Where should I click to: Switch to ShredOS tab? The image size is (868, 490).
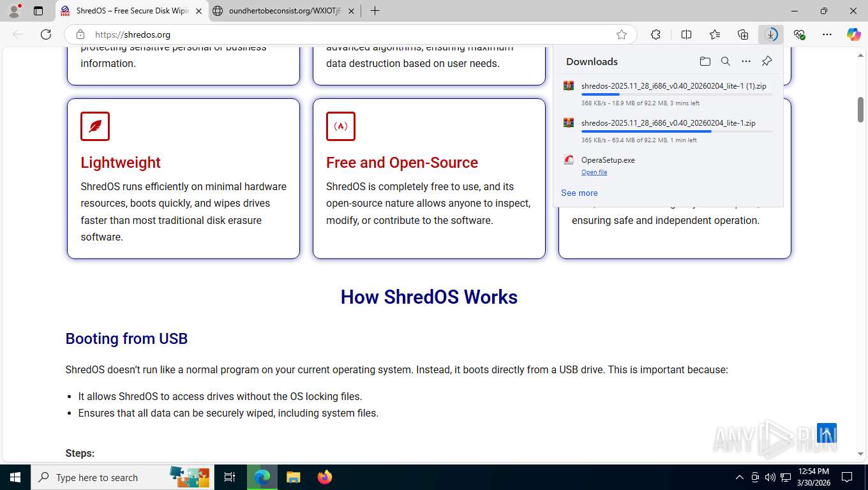tap(131, 11)
